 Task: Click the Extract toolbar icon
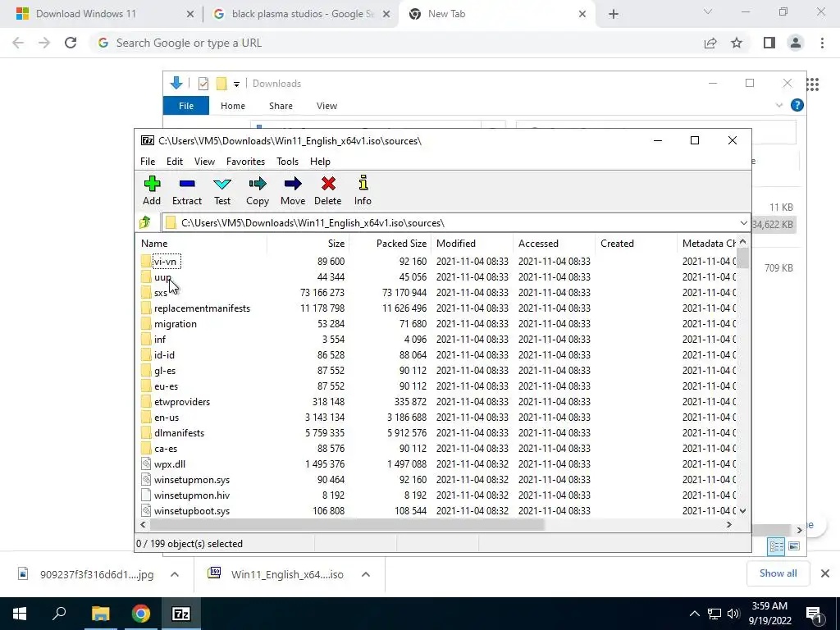186,190
